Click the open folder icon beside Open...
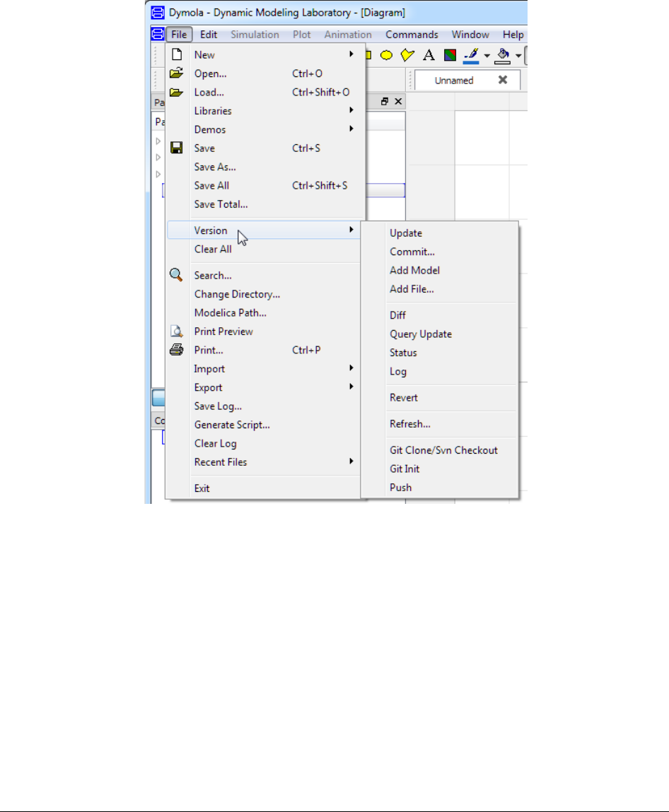The image size is (669, 812). [x=177, y=73]
